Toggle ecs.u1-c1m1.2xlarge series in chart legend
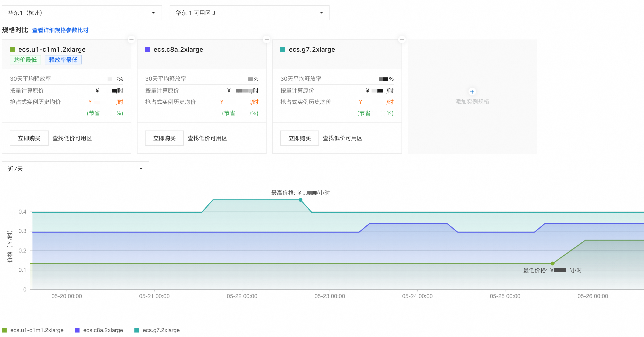Viewport: 644px width, 337px height. point(33,330)
